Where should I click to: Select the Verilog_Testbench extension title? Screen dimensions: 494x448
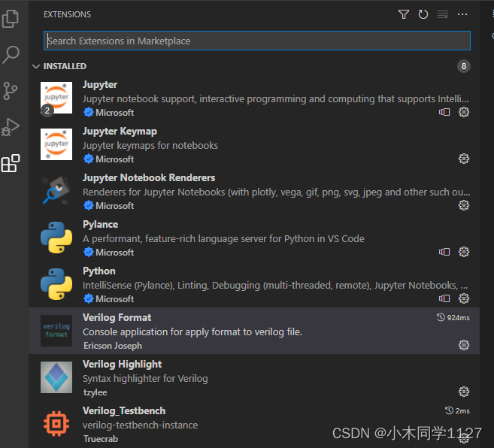124,411
